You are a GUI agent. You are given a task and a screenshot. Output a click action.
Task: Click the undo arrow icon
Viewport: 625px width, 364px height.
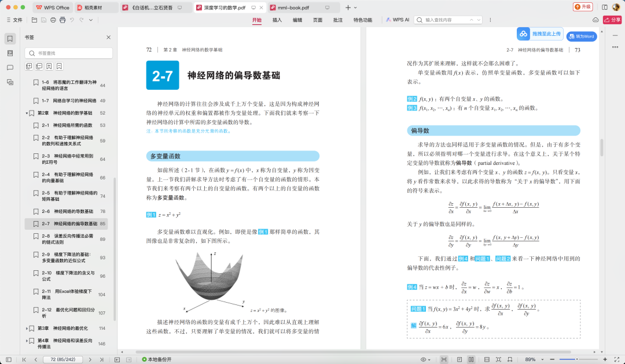pos(72,20)
